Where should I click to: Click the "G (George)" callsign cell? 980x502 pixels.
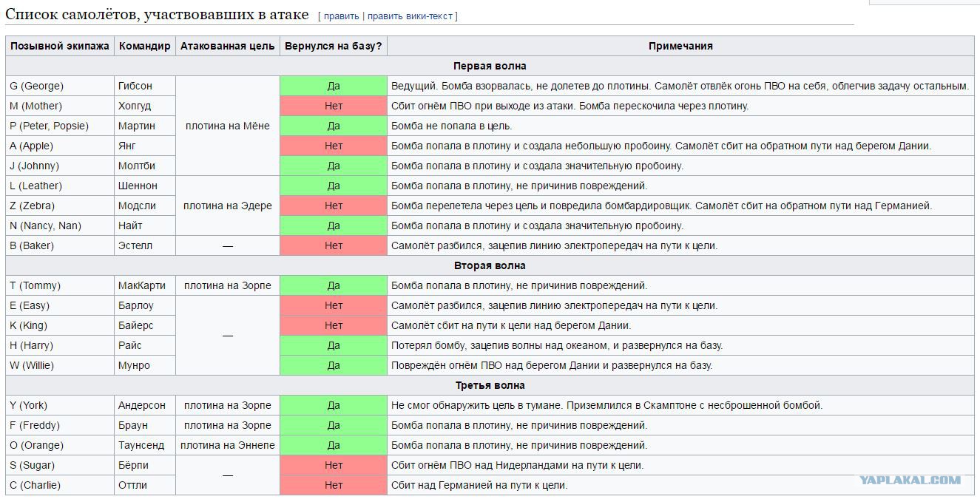[60, 86]
